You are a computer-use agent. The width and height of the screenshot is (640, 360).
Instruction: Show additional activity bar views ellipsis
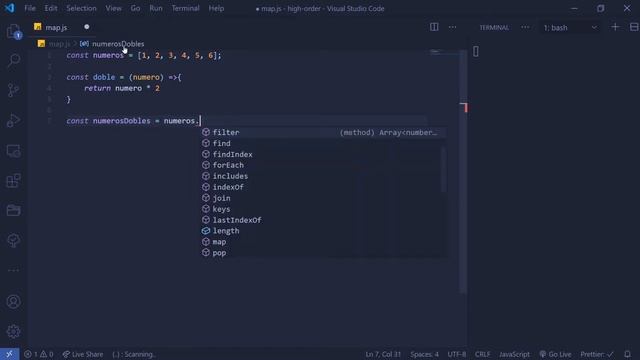click(13, 270)
